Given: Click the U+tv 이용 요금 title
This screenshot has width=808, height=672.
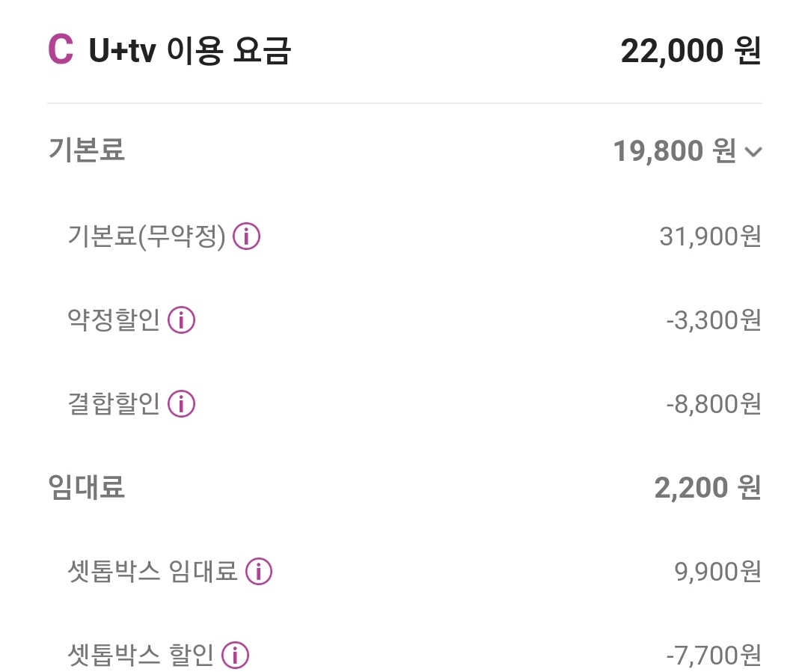Looking at the screenshot, I should pos(189,52).
